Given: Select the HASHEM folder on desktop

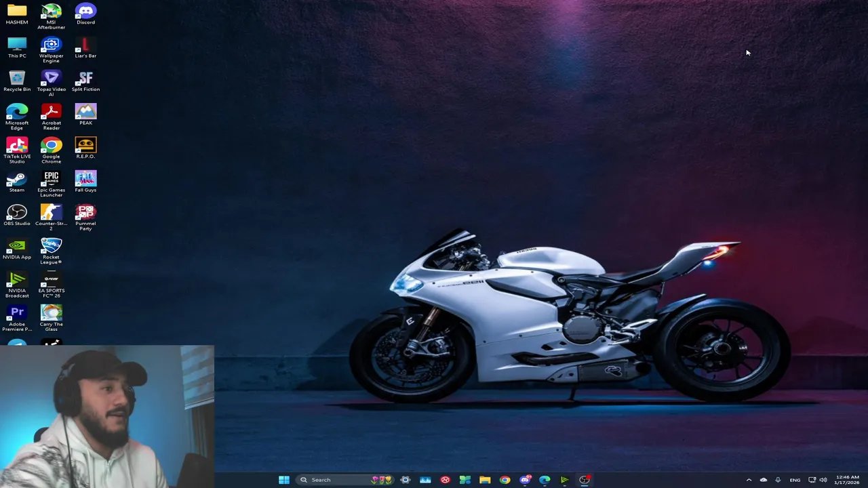Looking at the screenshot, I should (x=17, y=14).
